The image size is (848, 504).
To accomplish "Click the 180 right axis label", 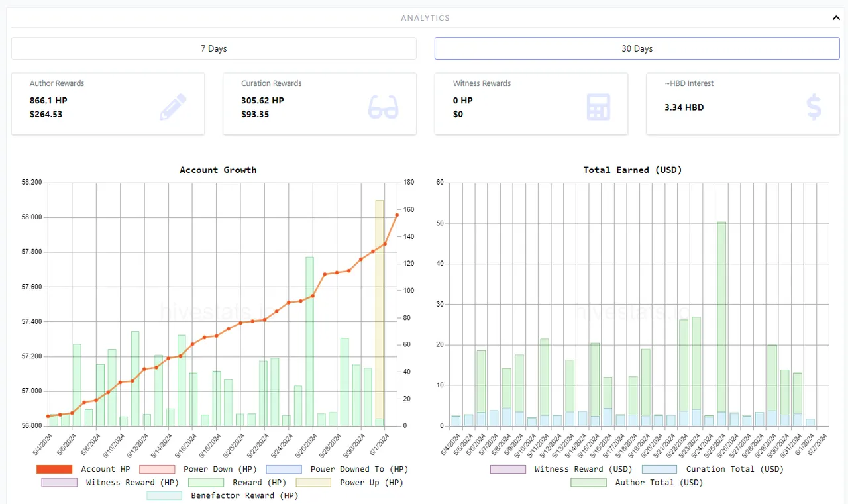I will point(409,183).
